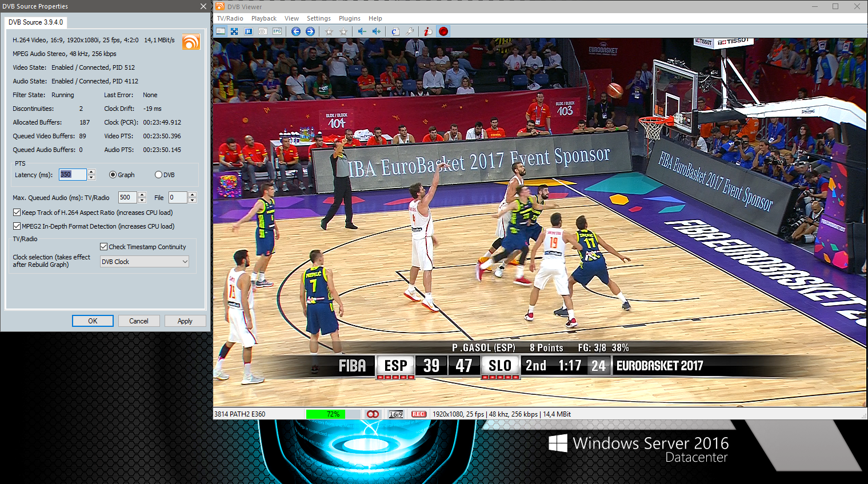The height and width of the screenshot is (484, 868).
Task: Select previous favourite star icon
Action: click(329, 31)
